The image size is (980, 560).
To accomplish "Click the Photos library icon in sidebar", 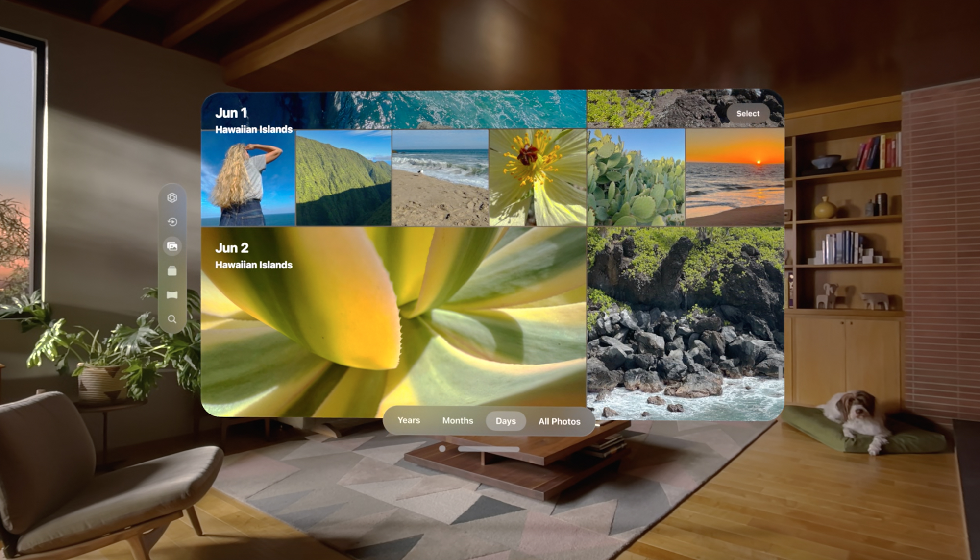I will coord(173,246).
